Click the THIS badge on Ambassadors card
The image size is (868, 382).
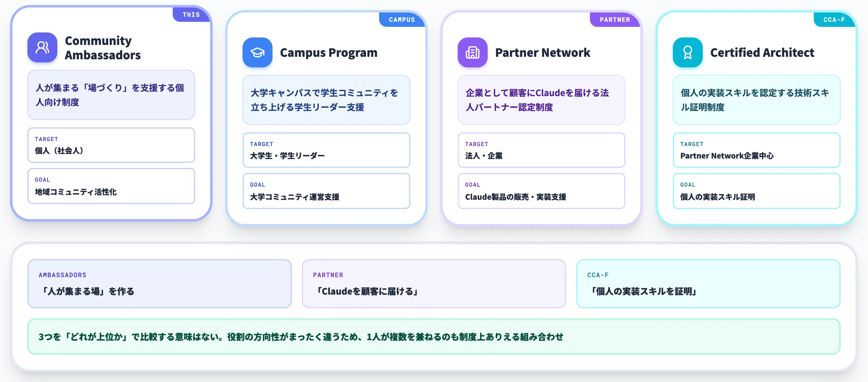[191, 14]
